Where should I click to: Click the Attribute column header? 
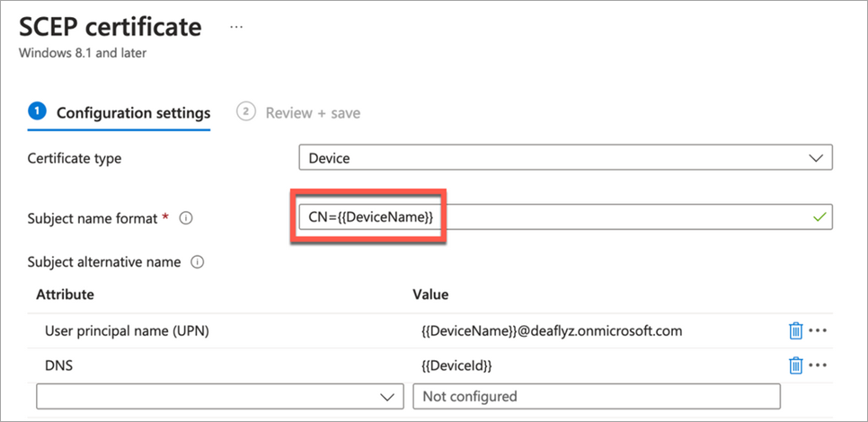coord(65,295)
